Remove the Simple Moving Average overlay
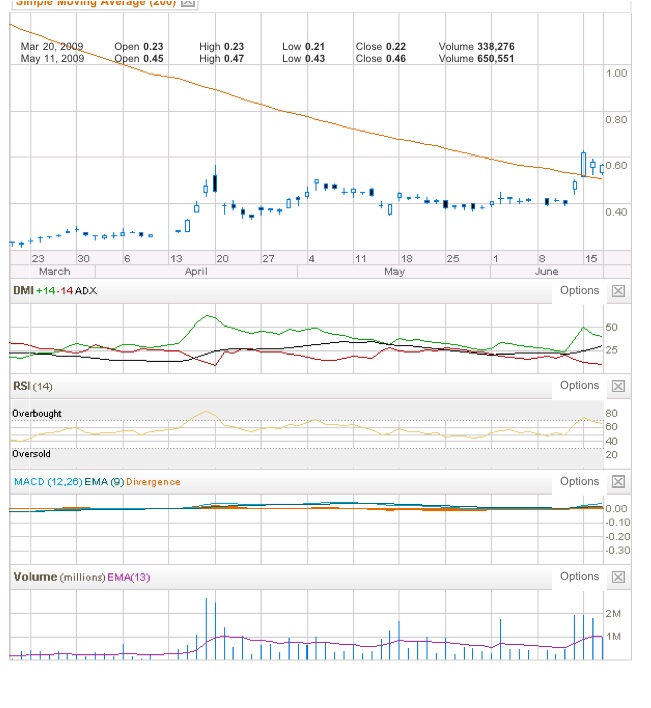Image resolution: width=651 pixels, height=708 pixels. pos(189,3)
